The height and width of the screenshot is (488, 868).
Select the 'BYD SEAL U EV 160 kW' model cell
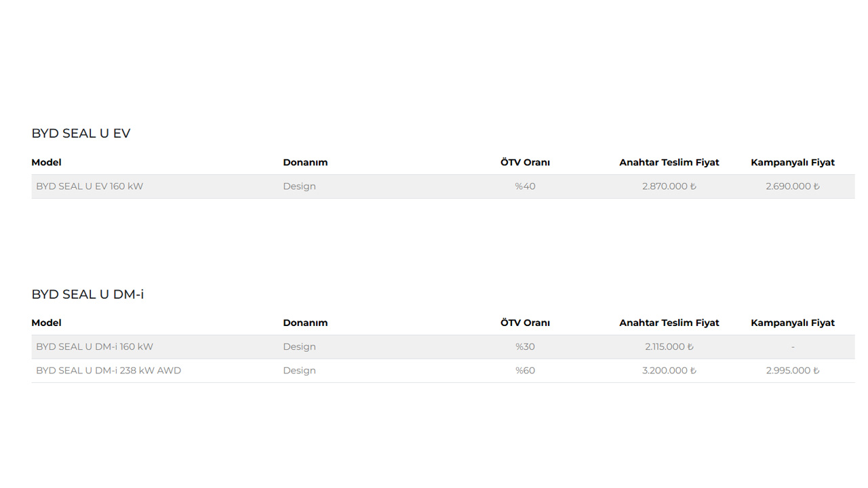(90, 186)
